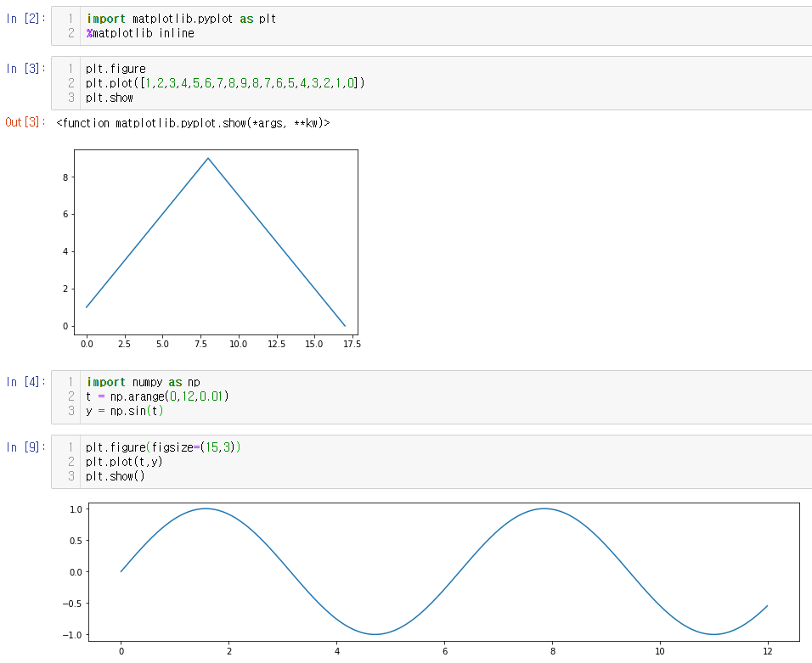Image resolution: width=812 pixels, height=663 pixels.
Task: Place cursor on the np.arange line
Action: coord(157,396)
